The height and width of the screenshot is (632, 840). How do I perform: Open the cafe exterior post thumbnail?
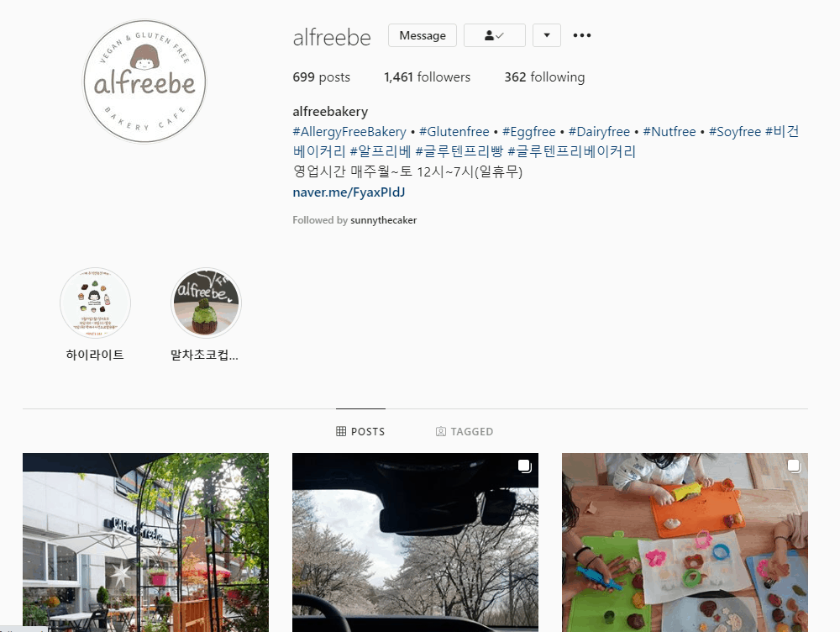pos(145,542)
